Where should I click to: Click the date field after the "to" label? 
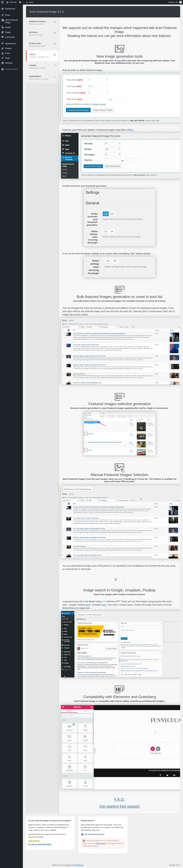[123, 99]
